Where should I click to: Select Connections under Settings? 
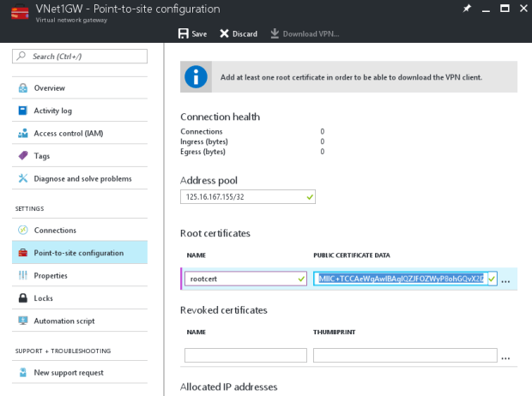pyautogui.click(x=55, y=230)
